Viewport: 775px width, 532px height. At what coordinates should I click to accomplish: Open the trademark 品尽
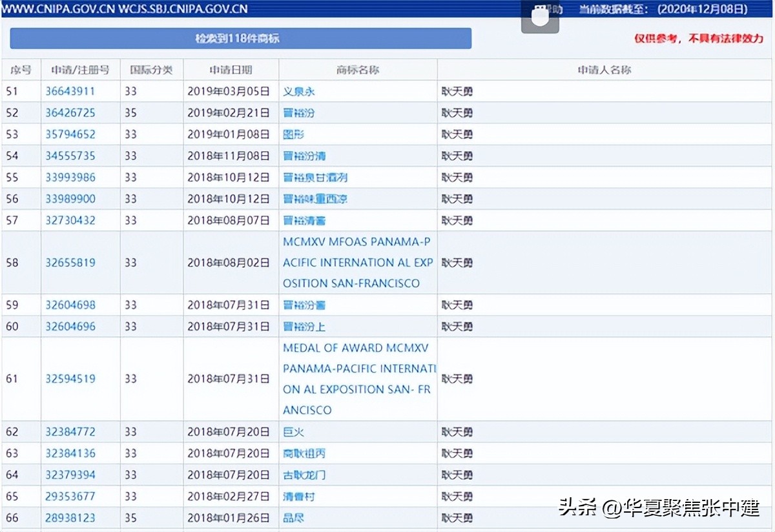(x=294, y=517)
